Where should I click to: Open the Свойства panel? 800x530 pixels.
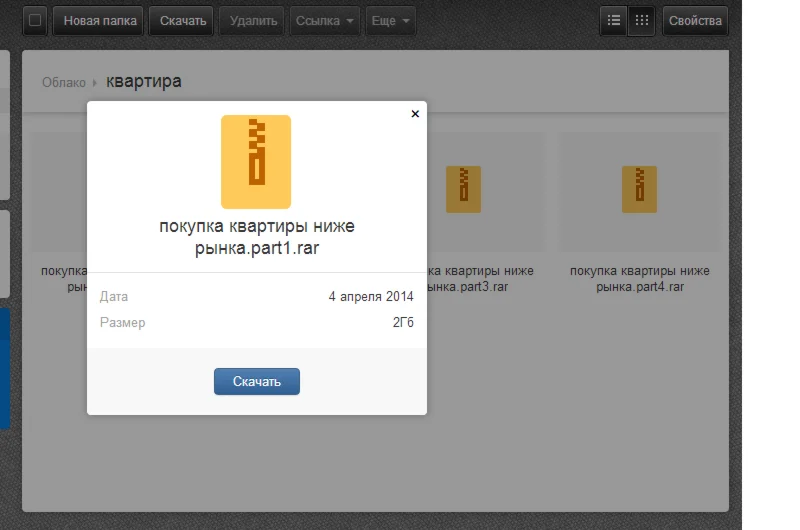(x=695, y=21)
